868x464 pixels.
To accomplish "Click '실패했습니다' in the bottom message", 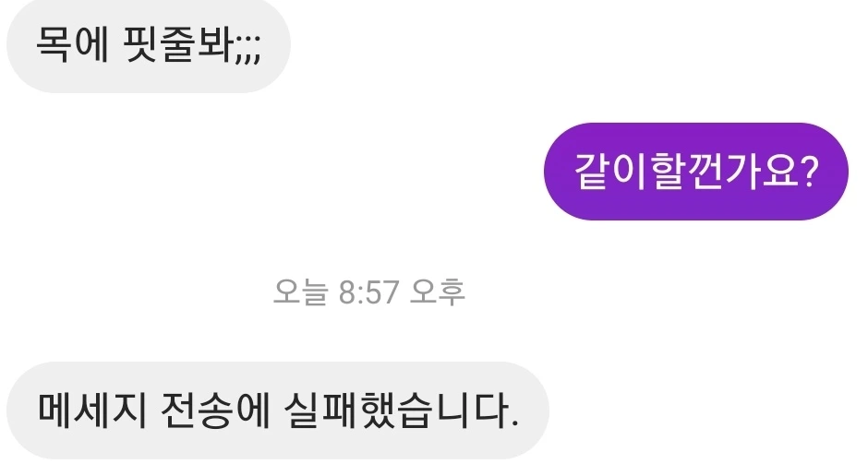I will coord(396,410).
